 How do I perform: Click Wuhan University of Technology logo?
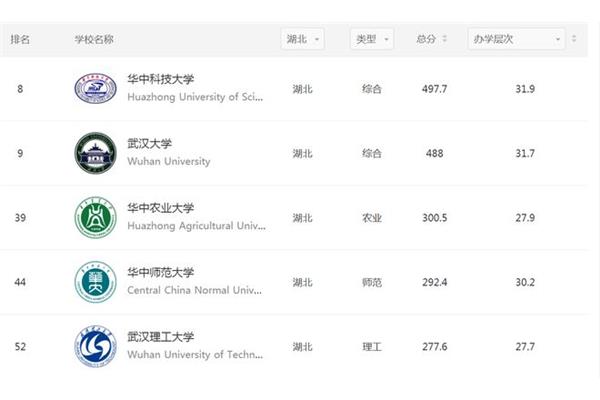coord(95,346)
